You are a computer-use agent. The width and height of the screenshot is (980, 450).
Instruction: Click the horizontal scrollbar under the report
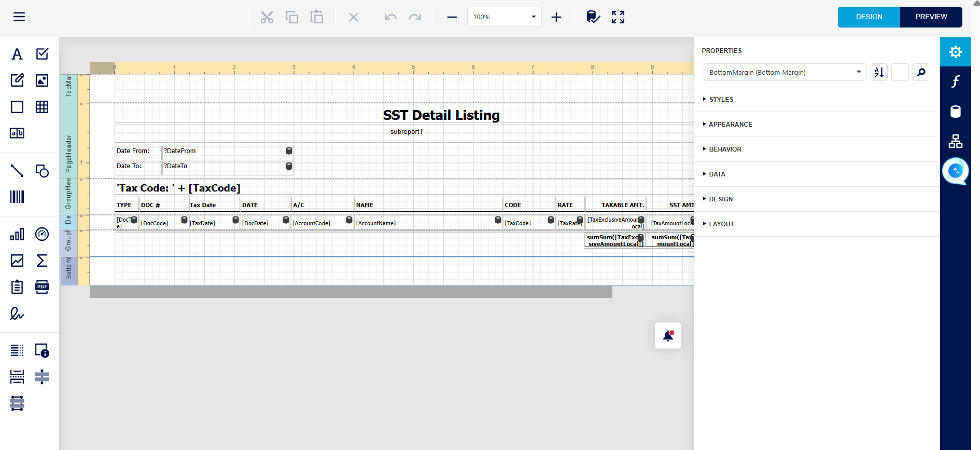(351, 292)
